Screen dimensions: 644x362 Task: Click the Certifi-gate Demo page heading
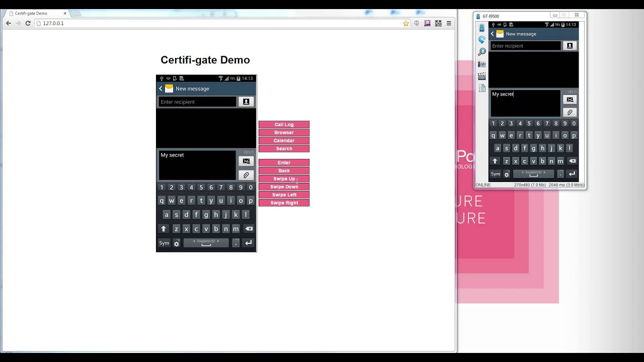(x=205, y=60)
